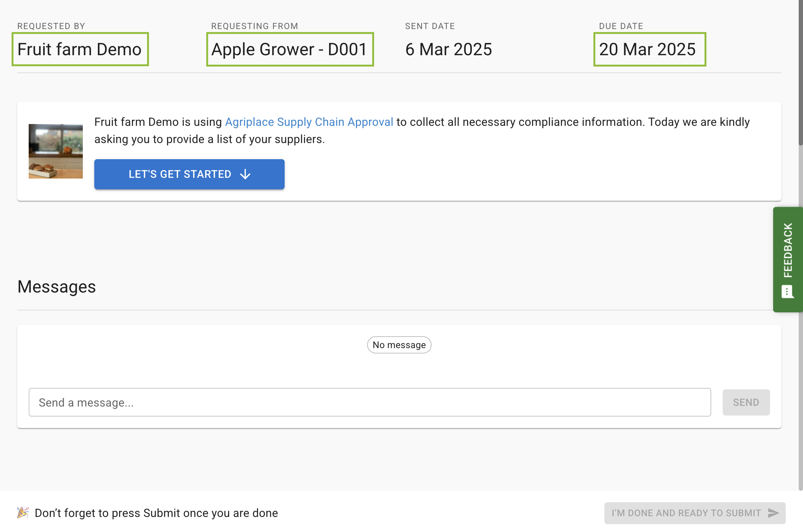Click the feedback note icon on side tab
Viewport: 803px width, 532px height.
(787, 292)
